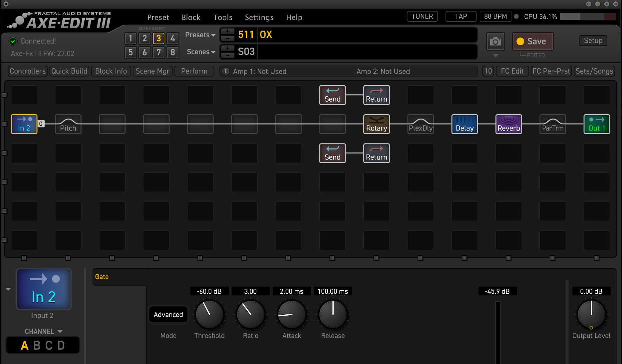622x364 pixels.
Task: Open the Presets dropdown
Action: pos(200,35)
